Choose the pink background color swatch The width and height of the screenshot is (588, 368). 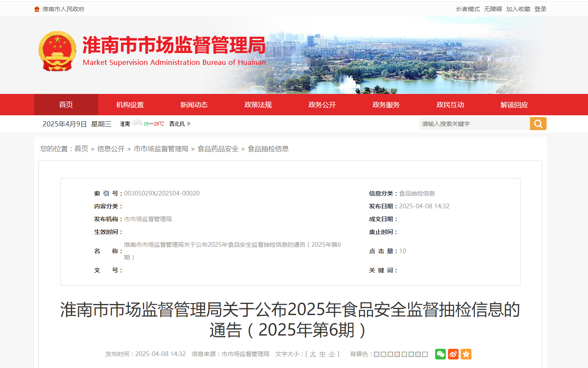pos(397,354)
